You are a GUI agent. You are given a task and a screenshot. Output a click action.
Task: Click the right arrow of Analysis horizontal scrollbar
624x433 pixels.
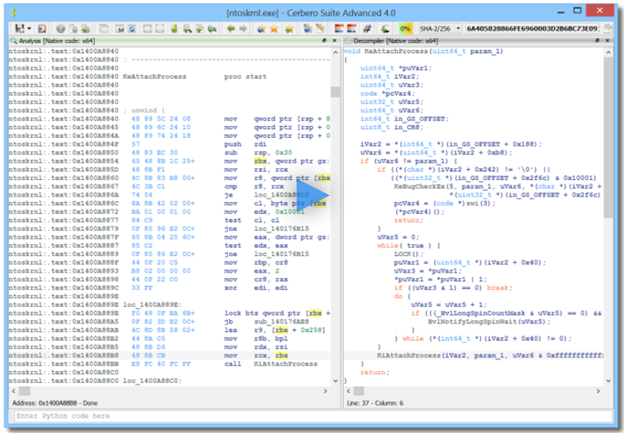click(x=326, y=391)
